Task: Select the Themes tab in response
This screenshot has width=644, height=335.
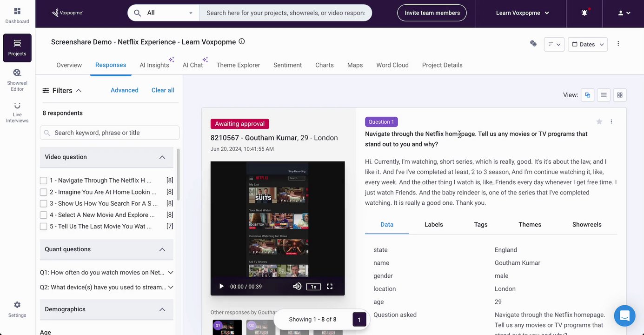Action: [x=530, y=224]
